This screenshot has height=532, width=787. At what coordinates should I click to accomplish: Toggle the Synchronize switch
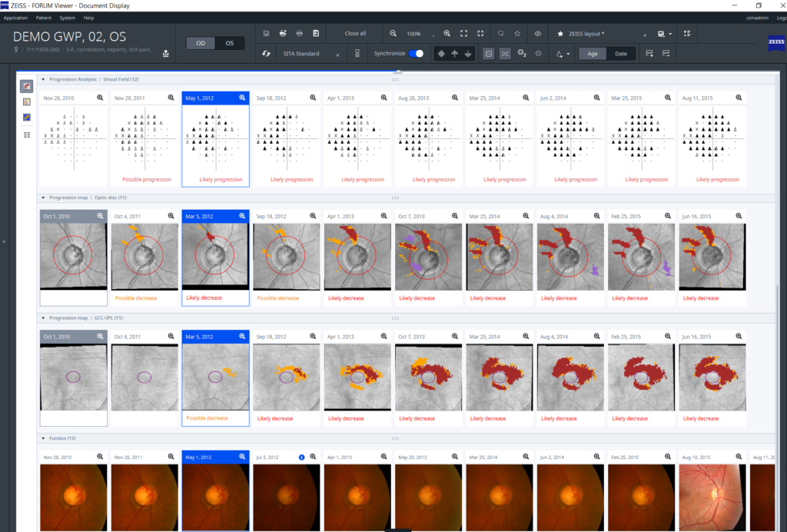click(416, 54)
